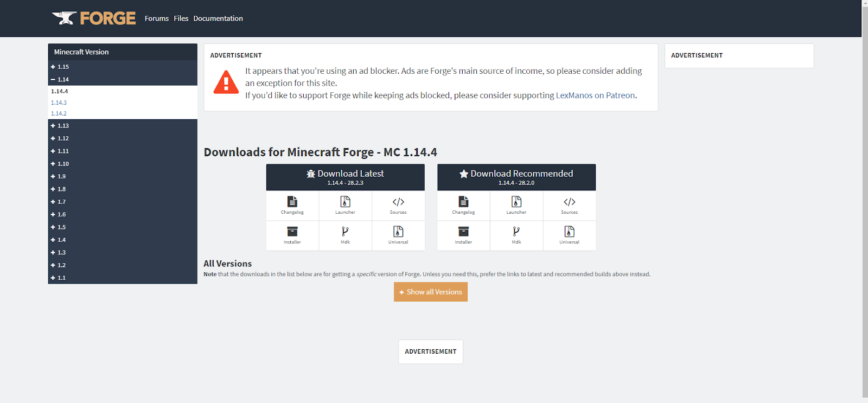Open Changelog icon under Download Recommended
The image size is (868, 403).
[463, 205]
